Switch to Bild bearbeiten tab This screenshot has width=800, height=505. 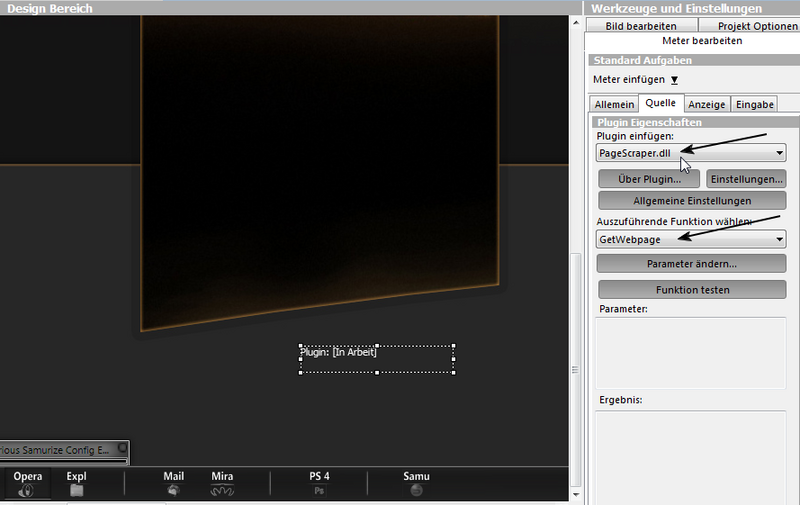pyautogui.click(x=641, y=26)
